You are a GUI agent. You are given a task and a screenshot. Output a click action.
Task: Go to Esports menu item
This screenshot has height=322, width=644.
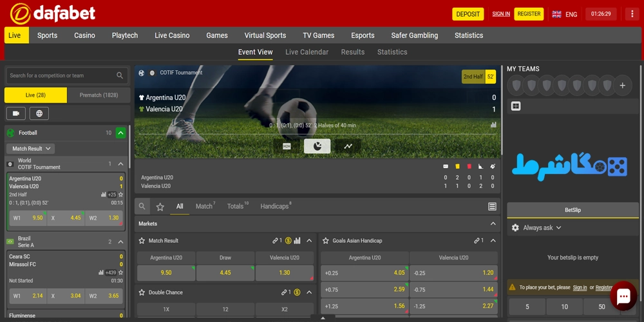pyautogui.click(x=363, y=35)
